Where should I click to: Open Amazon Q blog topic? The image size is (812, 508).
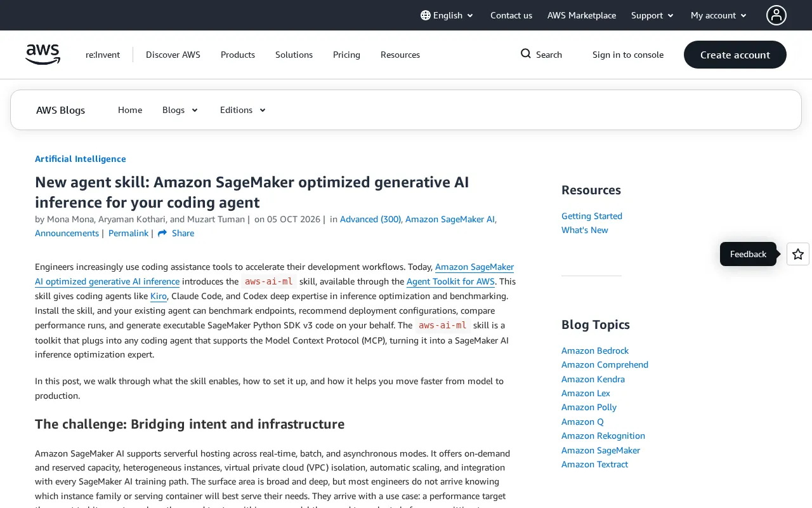582,422
